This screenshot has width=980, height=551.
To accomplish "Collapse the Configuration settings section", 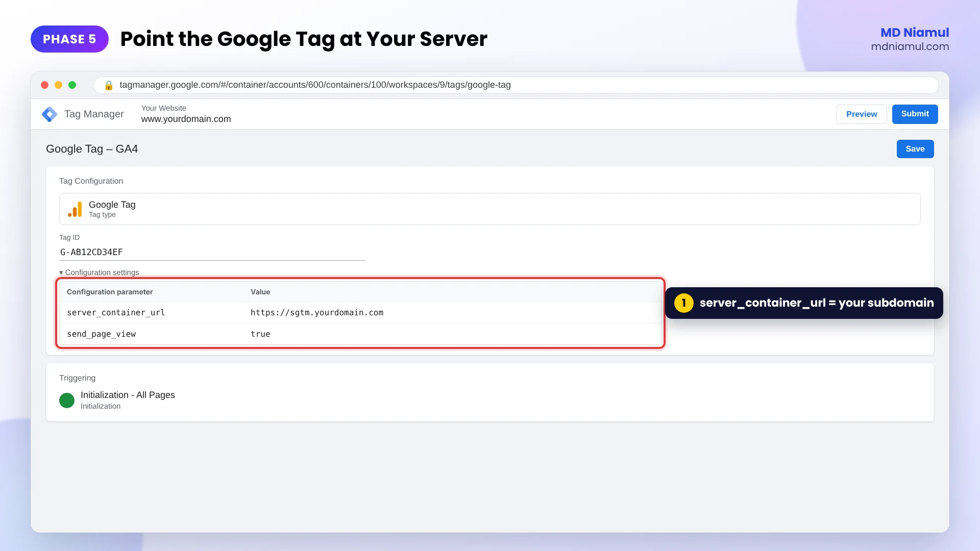I will [99, 272].
